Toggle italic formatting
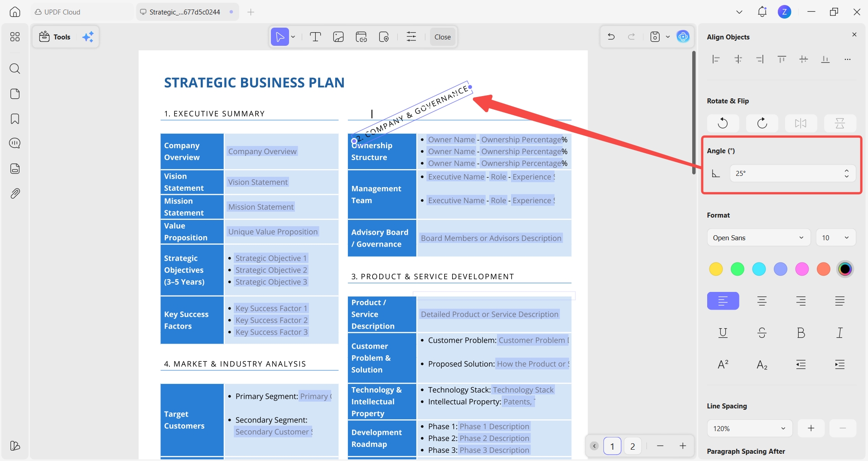 840,333
